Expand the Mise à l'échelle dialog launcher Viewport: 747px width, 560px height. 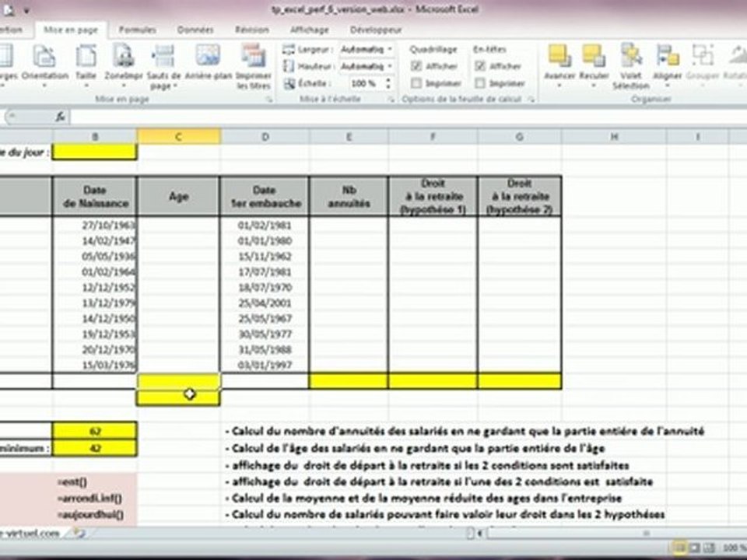point(391,99)
